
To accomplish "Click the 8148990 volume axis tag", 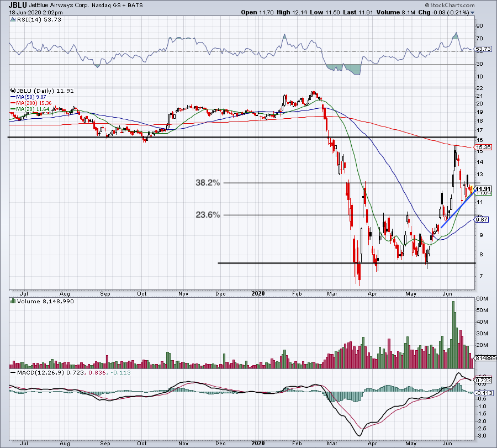I will click(x=485, y=358).
